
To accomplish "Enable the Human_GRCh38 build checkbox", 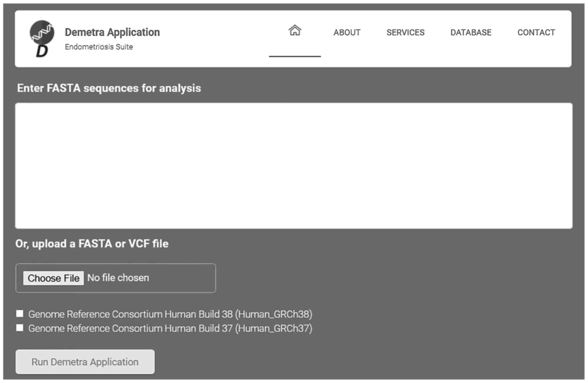I will [20, 314].
